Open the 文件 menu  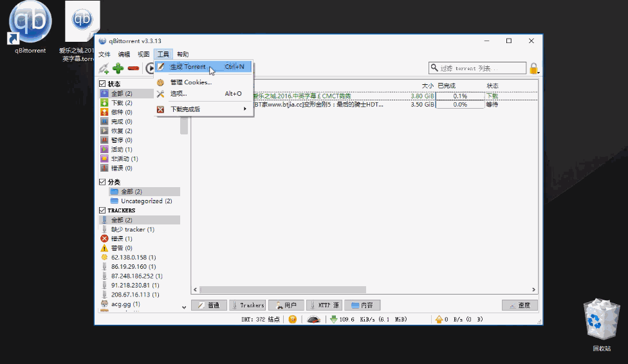[104, 54]
